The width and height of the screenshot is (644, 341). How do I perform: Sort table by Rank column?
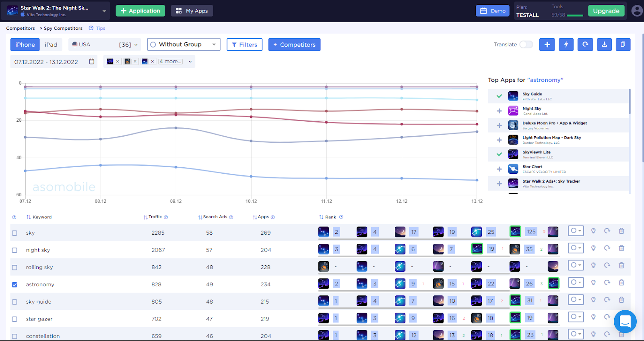pos(327,217)
